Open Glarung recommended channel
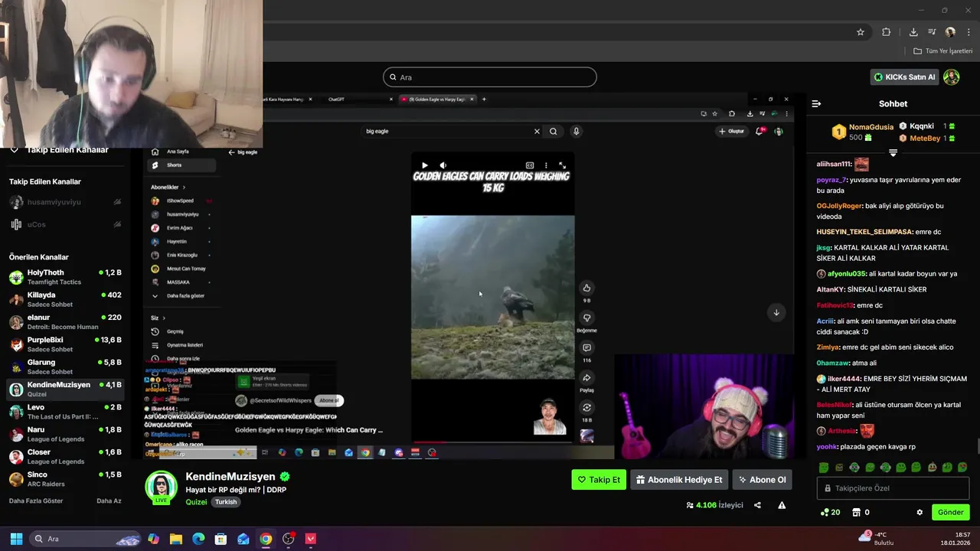Image resolution: width=980 pixels, height=551 pixels. coord(65,367)
